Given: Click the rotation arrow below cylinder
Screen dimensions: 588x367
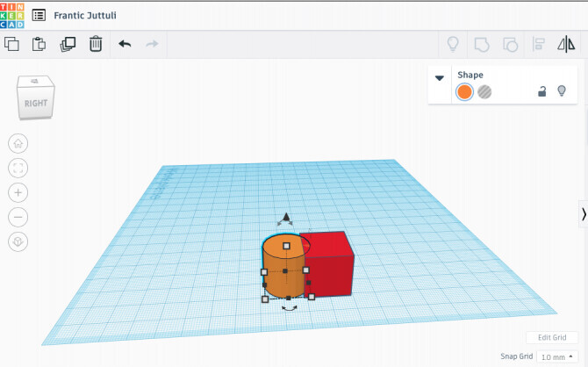Looking at the screenshot, I should [290, 308].
